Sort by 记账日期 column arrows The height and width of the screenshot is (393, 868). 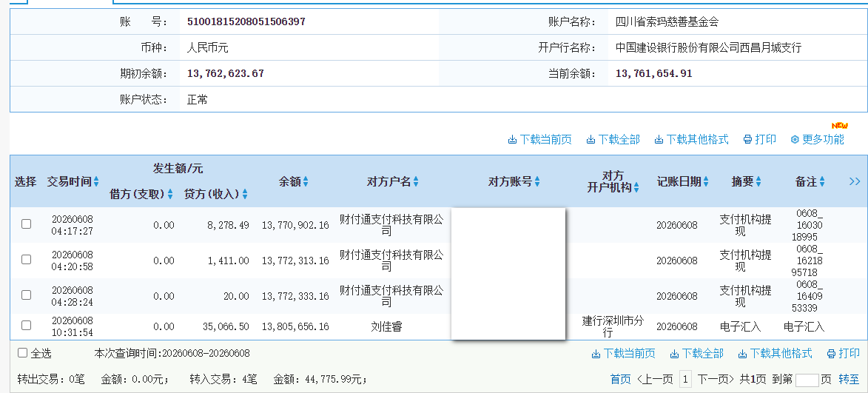[706, 181]
